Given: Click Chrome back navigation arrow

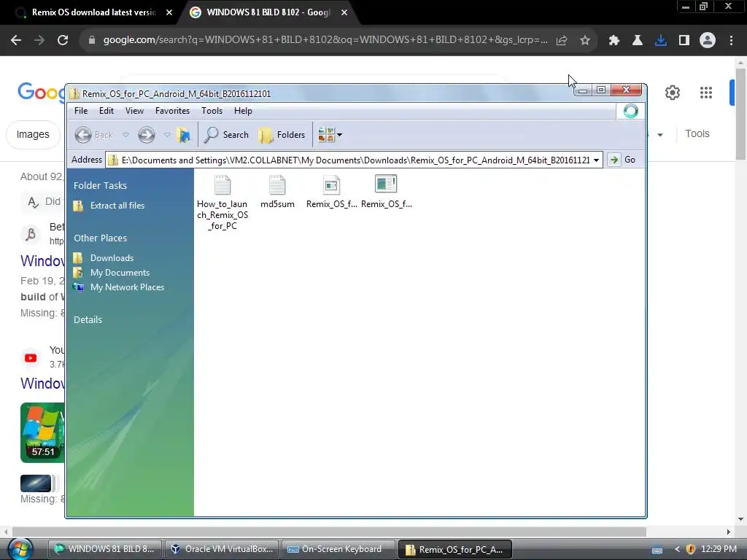Looking at the screenshot, I should click(x=16, y=41).
